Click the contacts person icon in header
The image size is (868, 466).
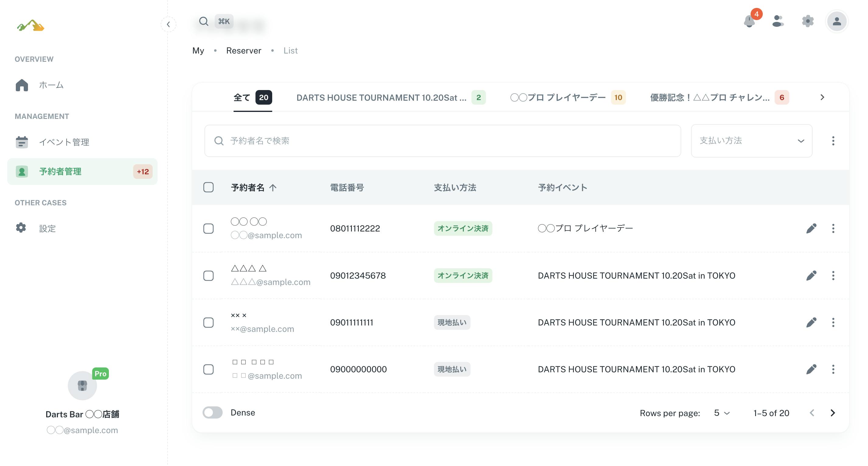(x=777, y=21)
